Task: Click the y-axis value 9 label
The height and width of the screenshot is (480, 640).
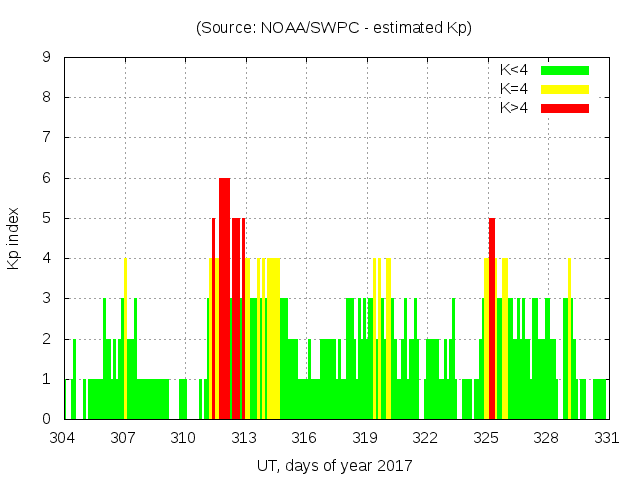Action: tap(47, 57)
